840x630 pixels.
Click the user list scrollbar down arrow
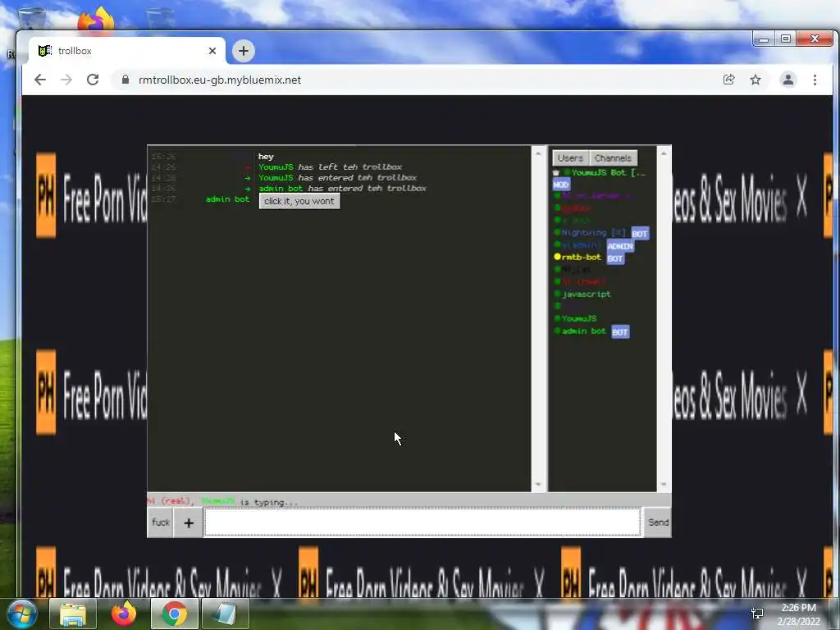pos(664,484)
